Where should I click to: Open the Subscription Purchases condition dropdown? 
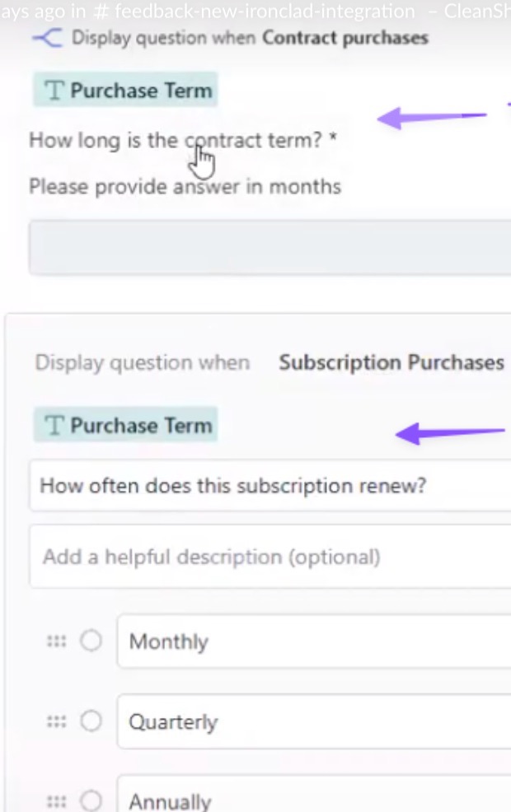point(391,363)
